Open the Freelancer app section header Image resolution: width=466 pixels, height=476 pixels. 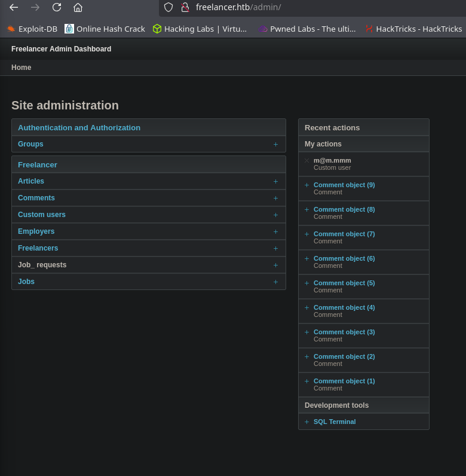(x=38, y=165)
